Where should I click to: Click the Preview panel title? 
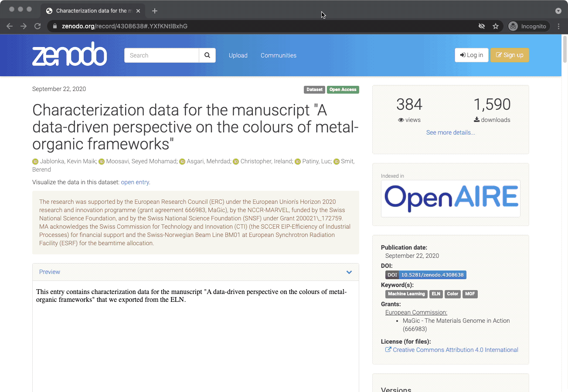click(50, 272)
